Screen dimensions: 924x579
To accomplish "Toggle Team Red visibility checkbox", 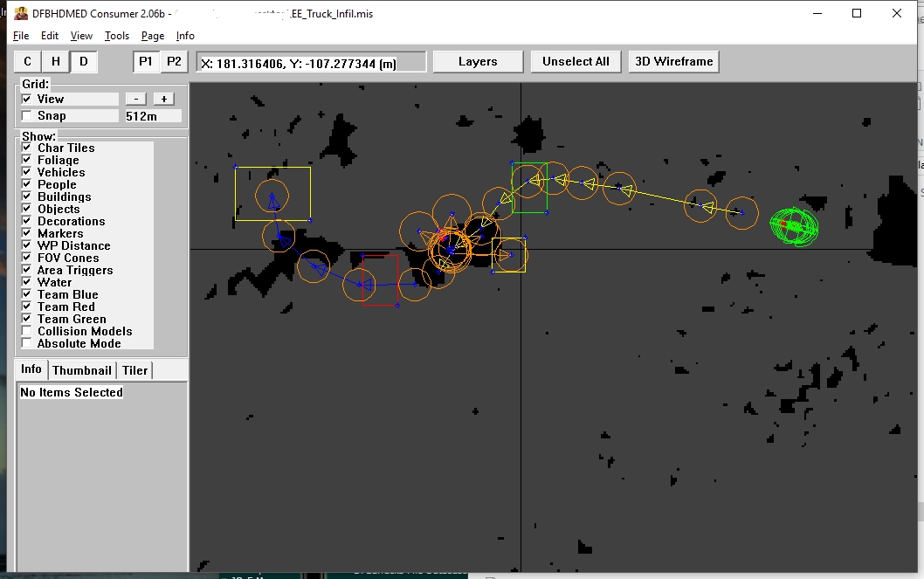I will coord(26,307).
